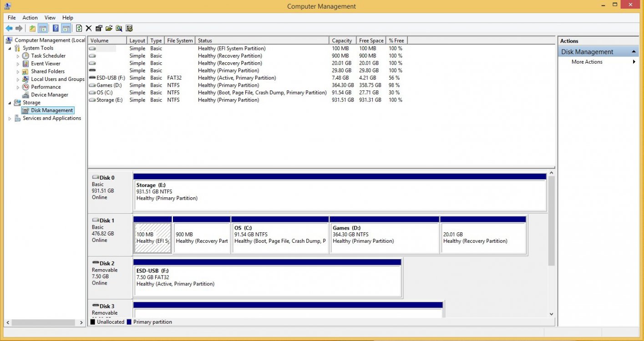Select the 100 MB EFI partition block
The image size is (644, 341).
point(152,238)
